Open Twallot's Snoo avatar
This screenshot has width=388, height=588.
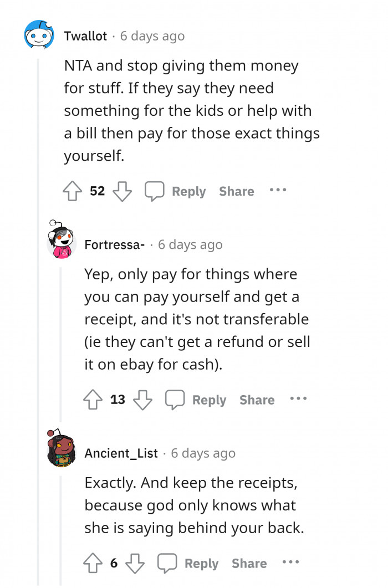(x=38, y=36)
